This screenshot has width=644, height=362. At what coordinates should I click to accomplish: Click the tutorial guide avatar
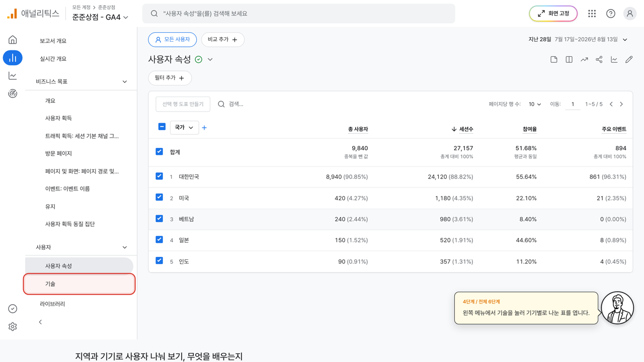617,308
